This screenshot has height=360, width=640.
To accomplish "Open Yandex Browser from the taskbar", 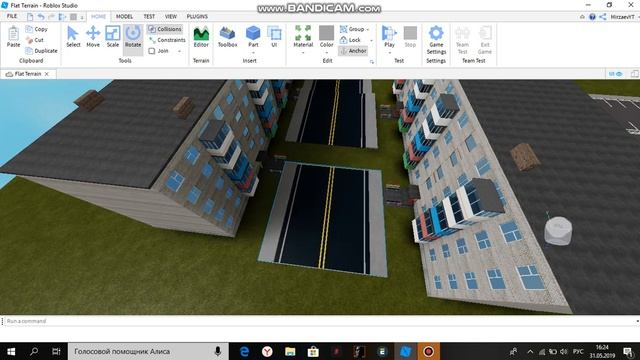I will pos(267,351).
